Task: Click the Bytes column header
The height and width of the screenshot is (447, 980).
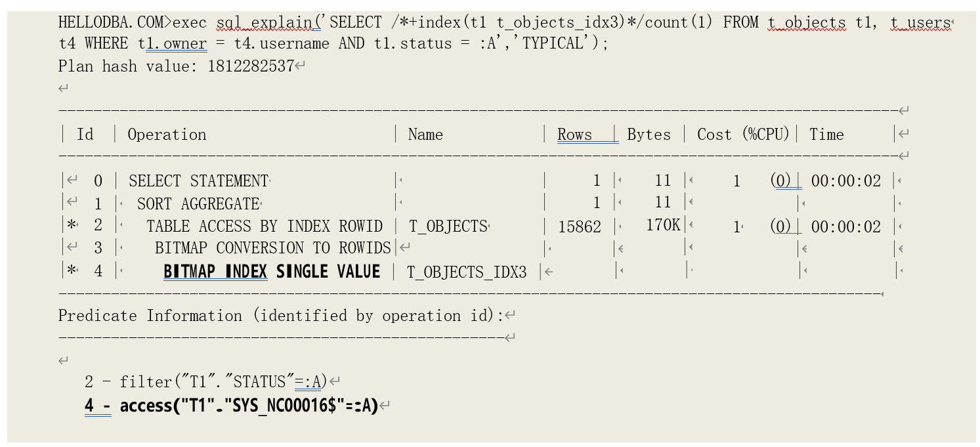Action: coord(649,135)
